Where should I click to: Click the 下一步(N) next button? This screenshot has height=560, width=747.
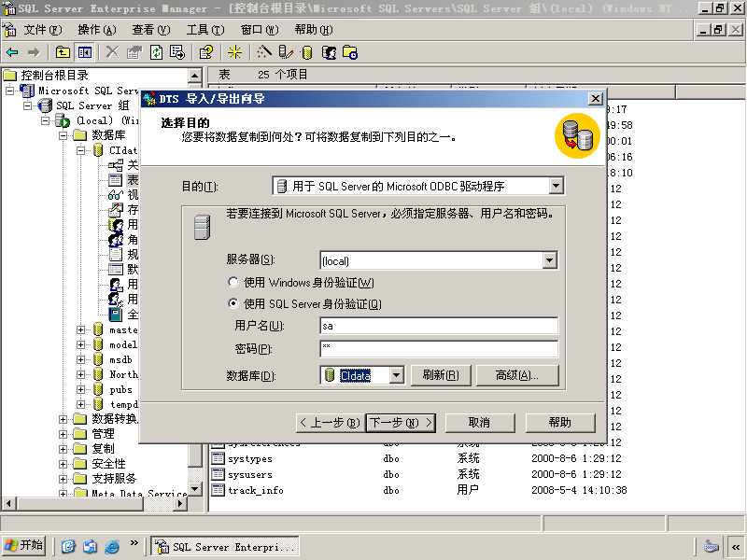[x=401, y=423]
